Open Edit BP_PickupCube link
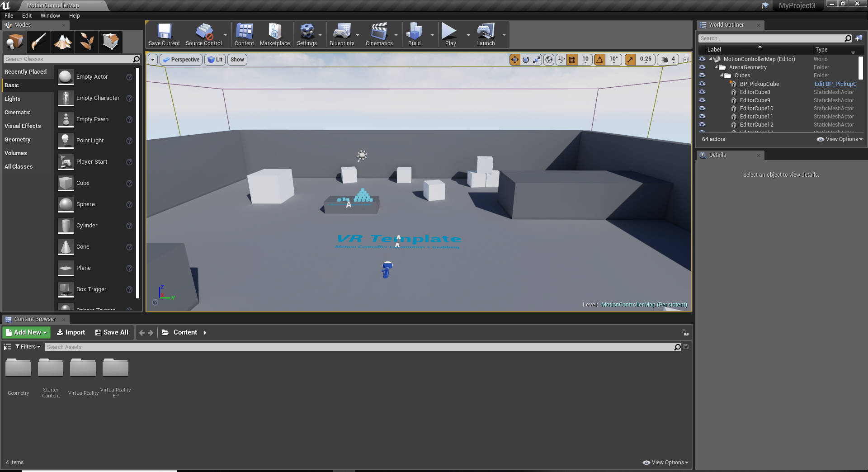The width and height of the screenshot is (868, 472). point(835,84)
